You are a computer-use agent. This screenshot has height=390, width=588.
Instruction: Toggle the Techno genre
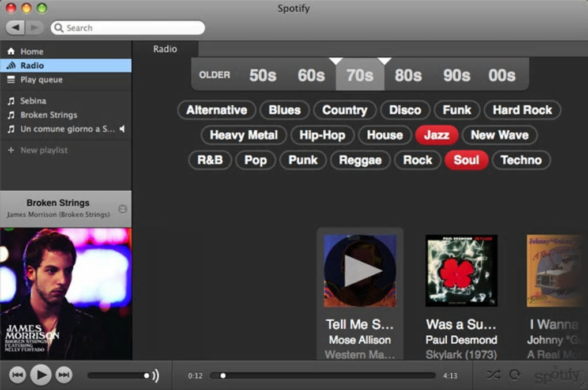[x=521, y=160]
